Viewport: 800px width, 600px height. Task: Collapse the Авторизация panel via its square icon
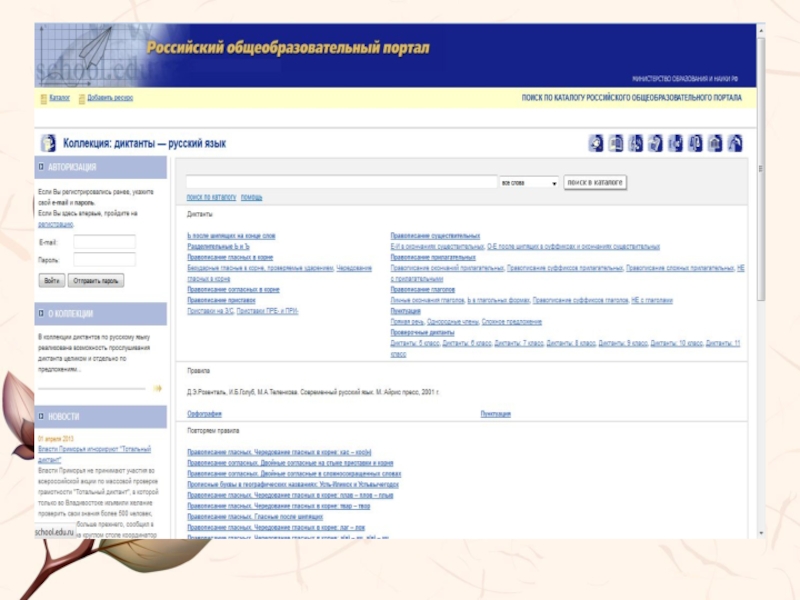coord(41,167)
